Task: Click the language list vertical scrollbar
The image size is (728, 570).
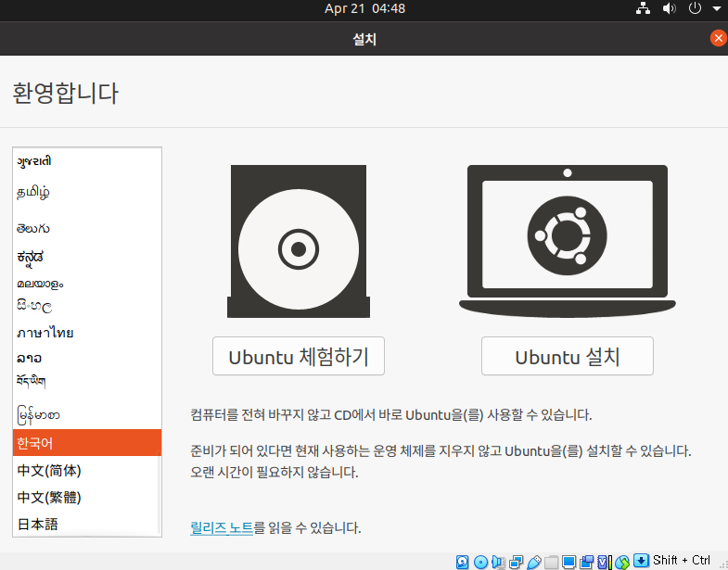Action: click(159, 492)
